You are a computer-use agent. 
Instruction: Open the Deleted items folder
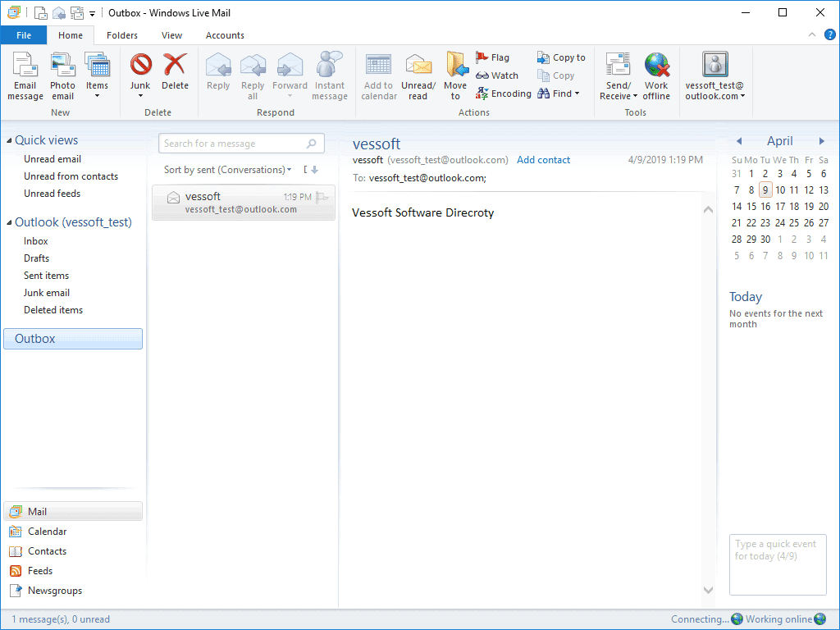tap(53, 309)
